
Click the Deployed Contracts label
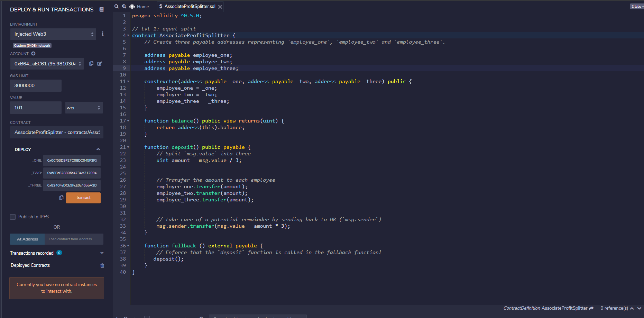click(x=30, y=265)
